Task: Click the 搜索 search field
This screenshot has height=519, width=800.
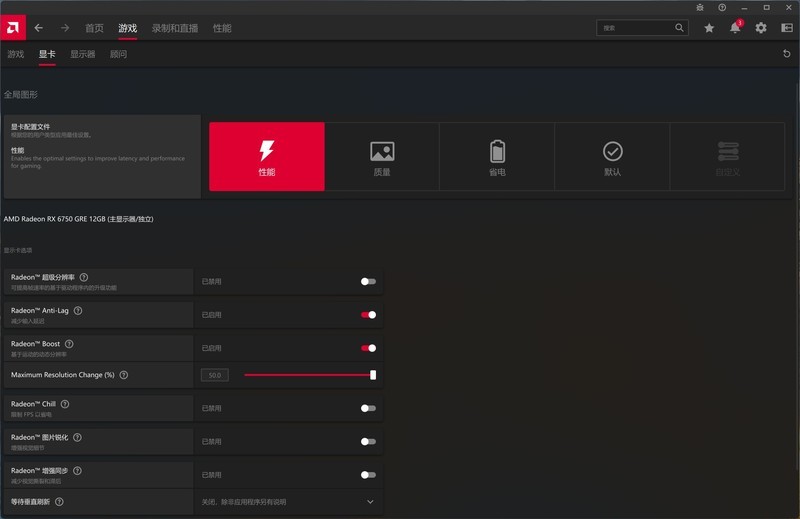Action: (640, 28)
